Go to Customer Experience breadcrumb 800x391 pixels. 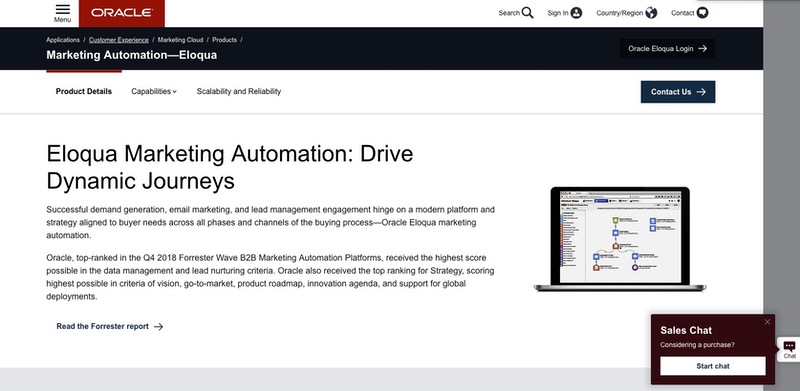click(118, 40)
